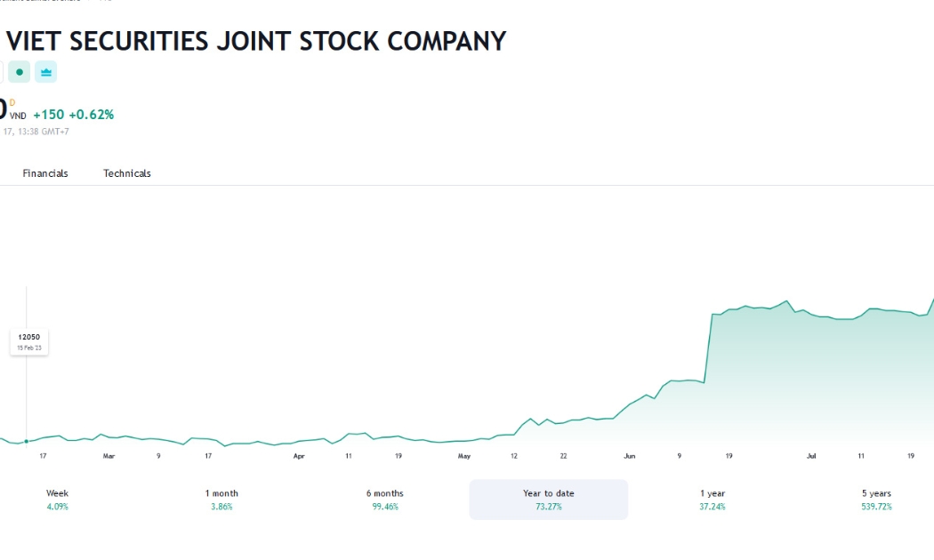The height and width of the screenshot is (560, 934).
Task: Select the Week 4.09% range
Action: pos(57,500)
